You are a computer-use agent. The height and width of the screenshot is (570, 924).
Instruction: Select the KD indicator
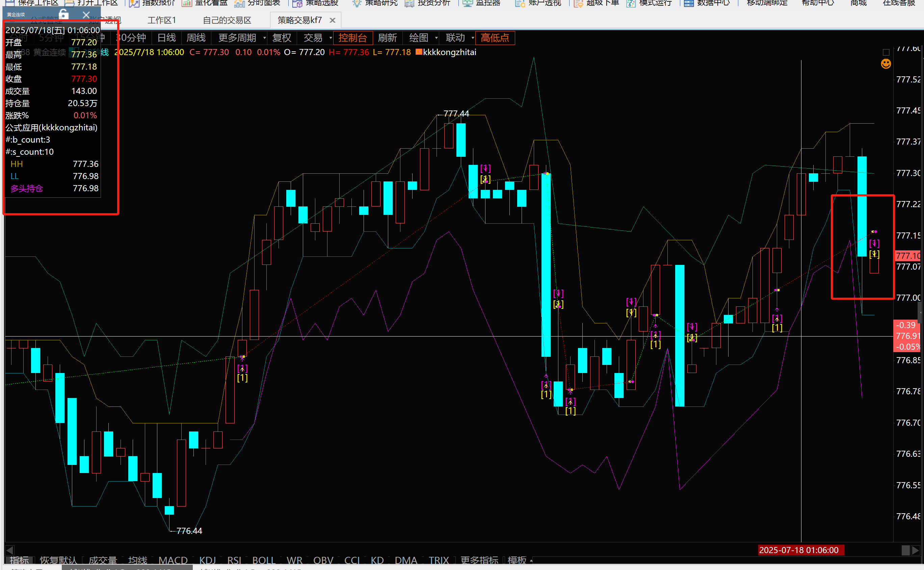pyautogui.click(x=377, y=561)
